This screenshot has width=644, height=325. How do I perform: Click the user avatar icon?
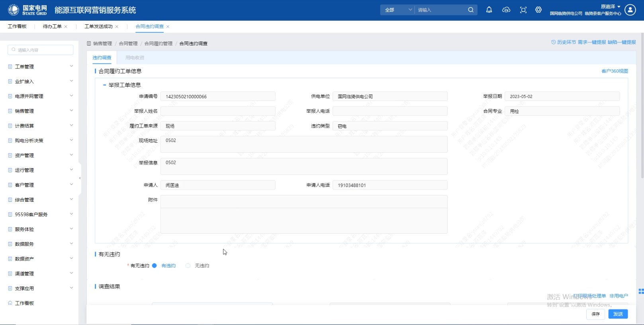pyautogui.click(x=630, y=10)
